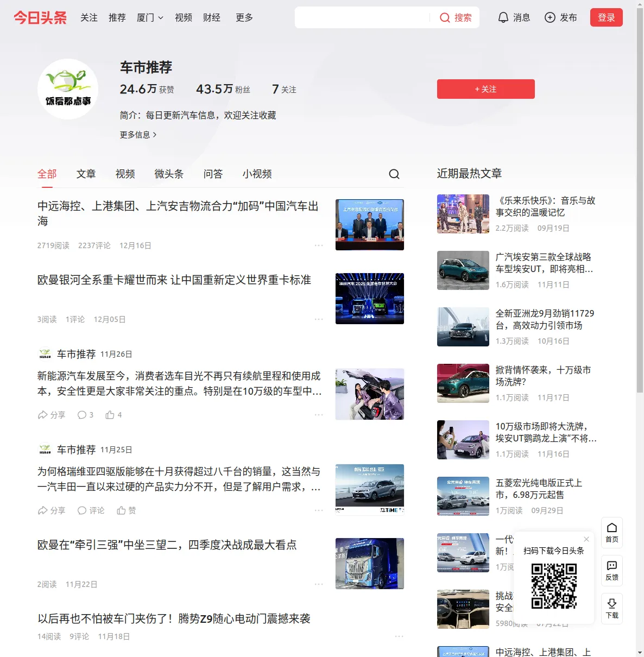Open article 欧曼银河全系重卡耀世而来
Screen dimensions: 644x657
tap(174, 280)
